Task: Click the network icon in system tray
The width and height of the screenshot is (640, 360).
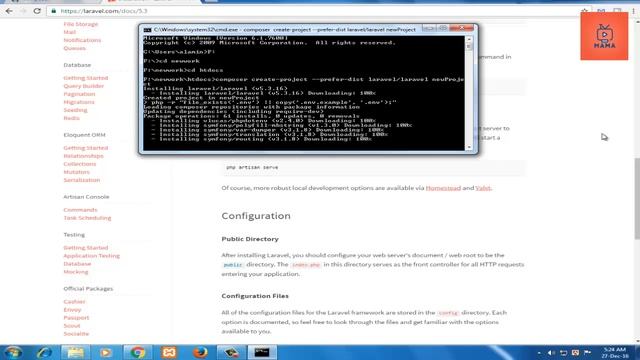Action: (x=563, y=353)
